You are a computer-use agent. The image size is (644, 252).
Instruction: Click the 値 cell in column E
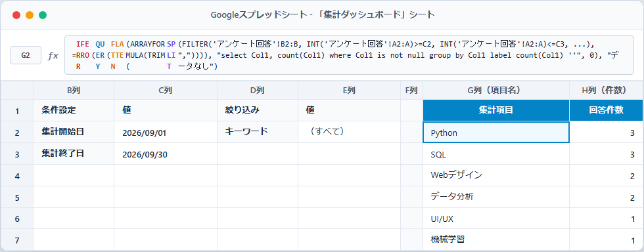coord(349,110)
